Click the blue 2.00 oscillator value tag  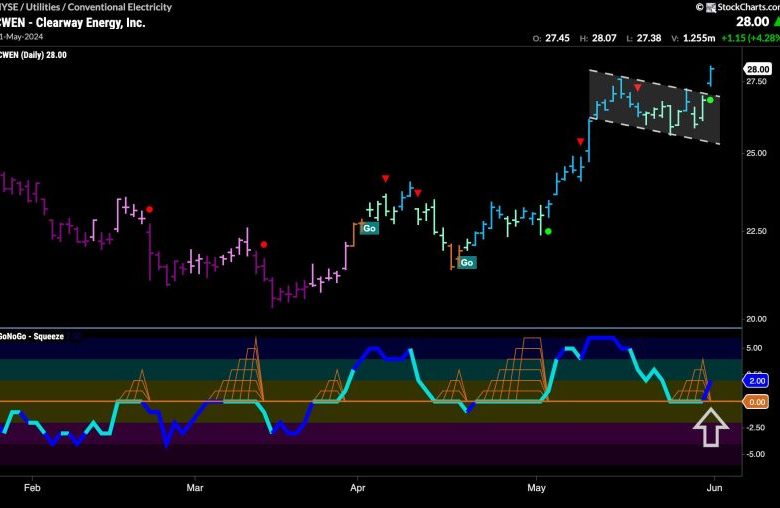pyautogui.click(x=756, y=381)
